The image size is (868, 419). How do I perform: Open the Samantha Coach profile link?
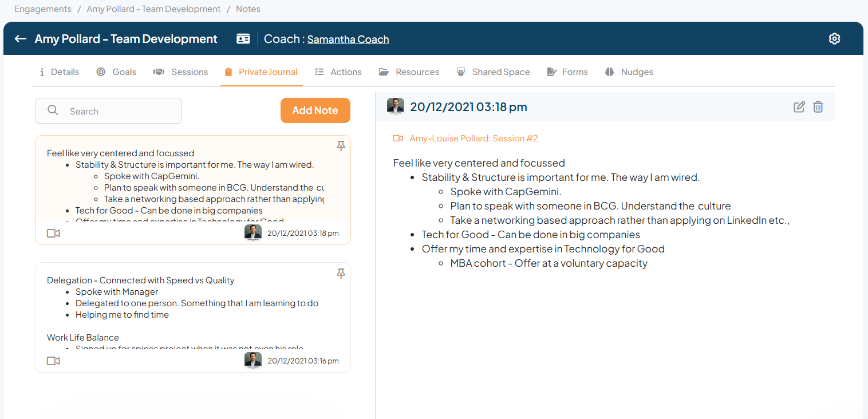[x=348, y=39]
